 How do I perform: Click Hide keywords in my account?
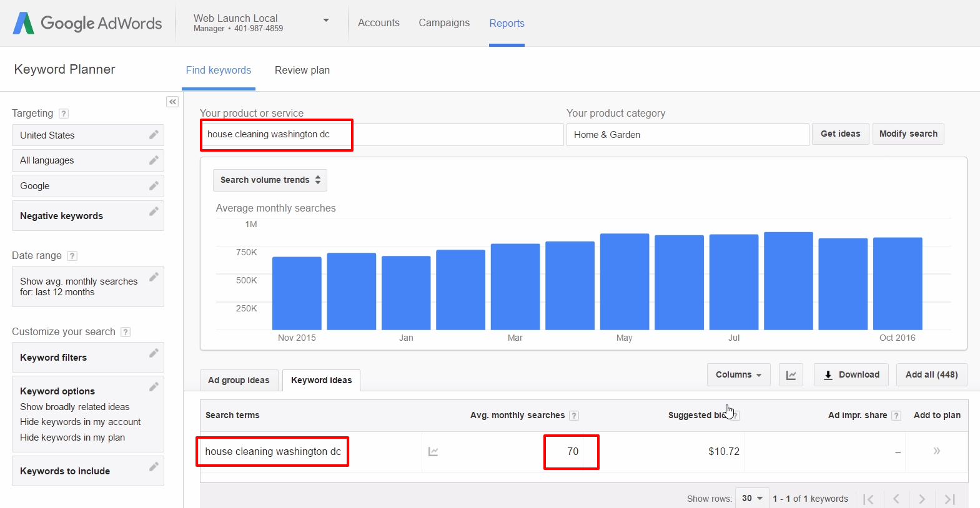[81, 423]
